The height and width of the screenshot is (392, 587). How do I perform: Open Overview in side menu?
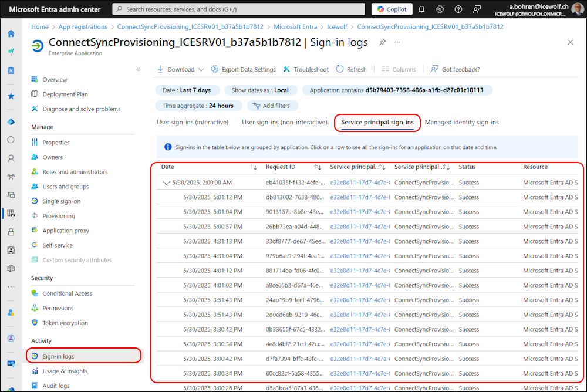pos(55,79)
